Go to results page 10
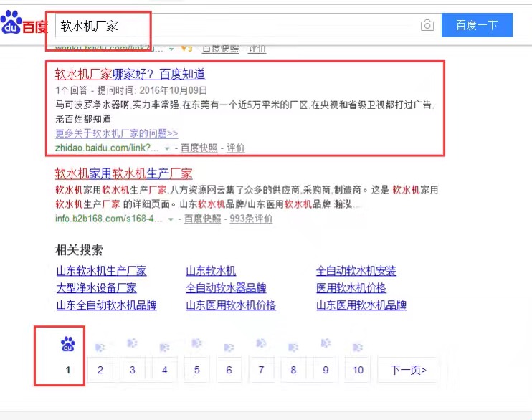Screen dimensions: 532x420 (x=358, y=370)
